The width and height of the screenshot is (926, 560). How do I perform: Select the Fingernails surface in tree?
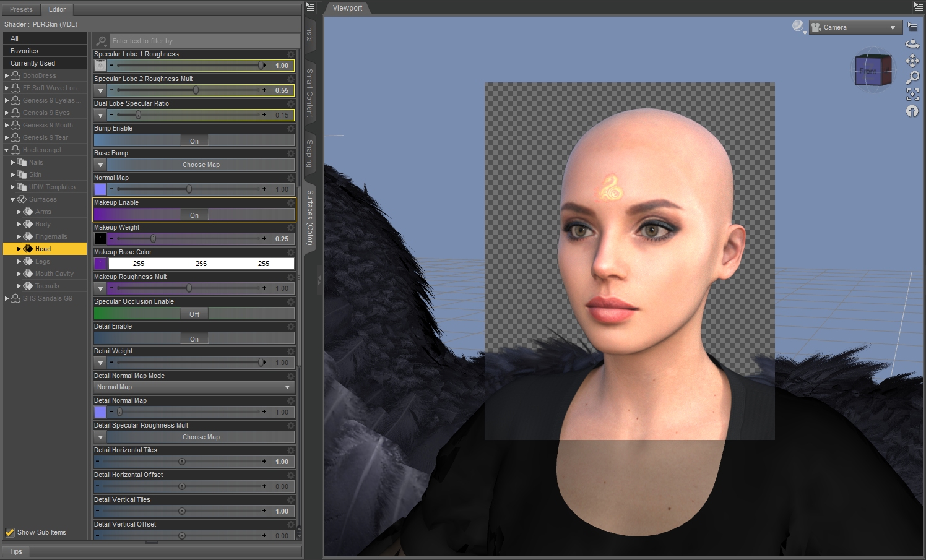[51, 236]
